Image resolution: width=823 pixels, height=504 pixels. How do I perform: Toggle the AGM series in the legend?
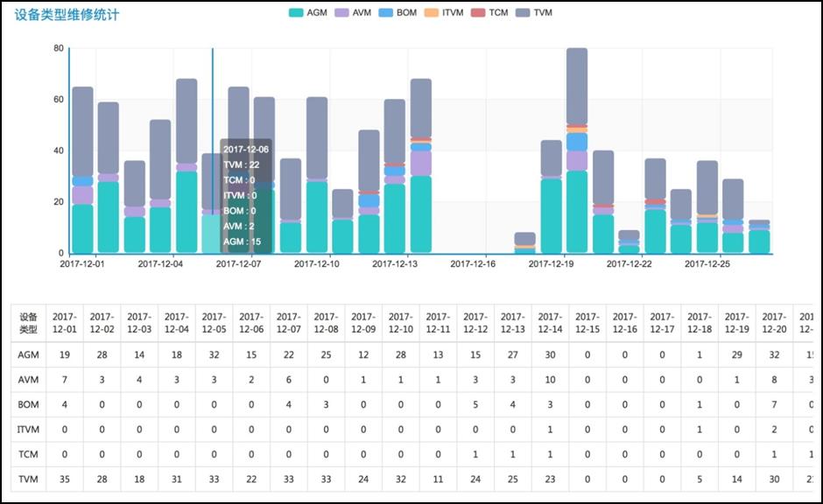click(307, 12)
